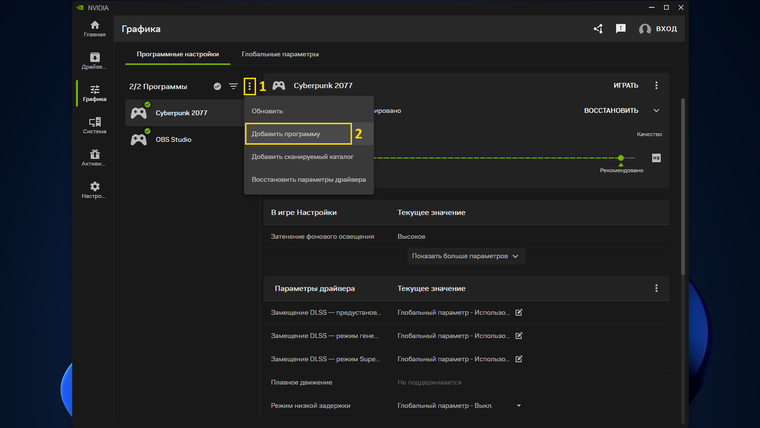Click the share icon in header
The image size is (760, 428).
coord(598,29)
